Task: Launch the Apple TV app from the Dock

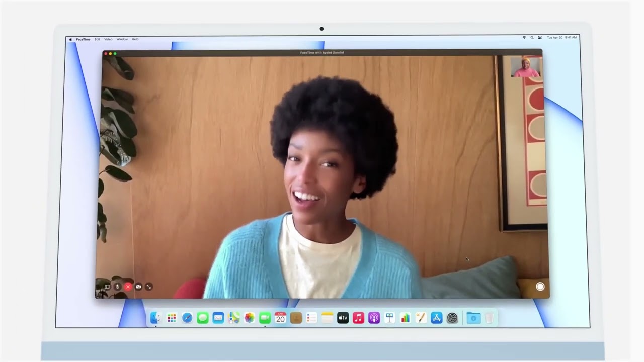Action: pos(343,318)
